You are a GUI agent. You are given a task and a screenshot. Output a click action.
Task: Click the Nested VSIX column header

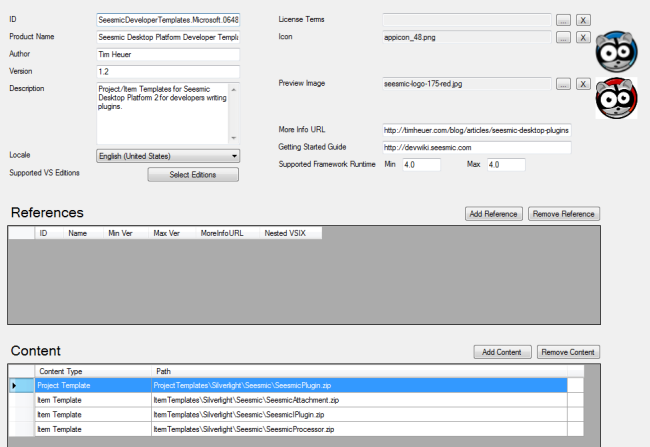pos(290,233)
